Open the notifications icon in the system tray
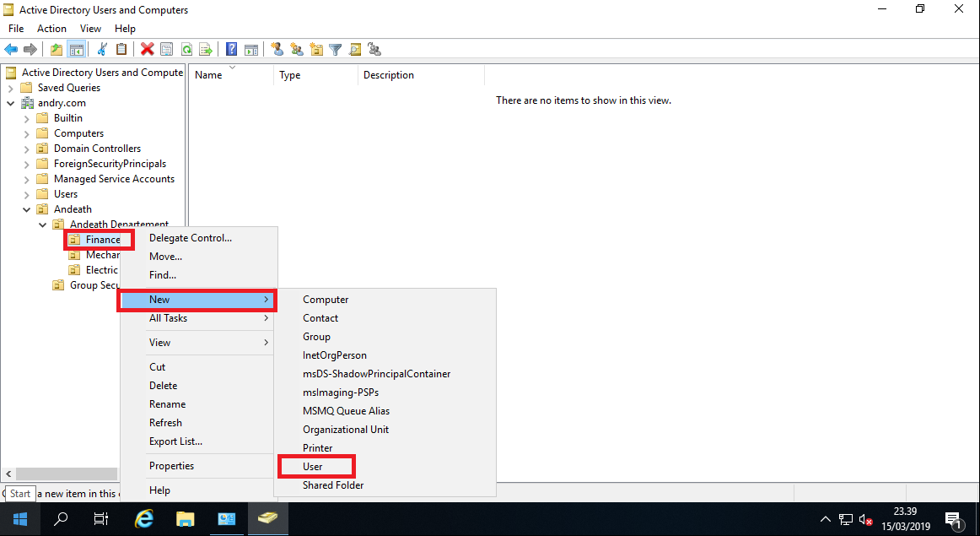The height and width of the screenshot is (536, 980). [x=954, y=519]
